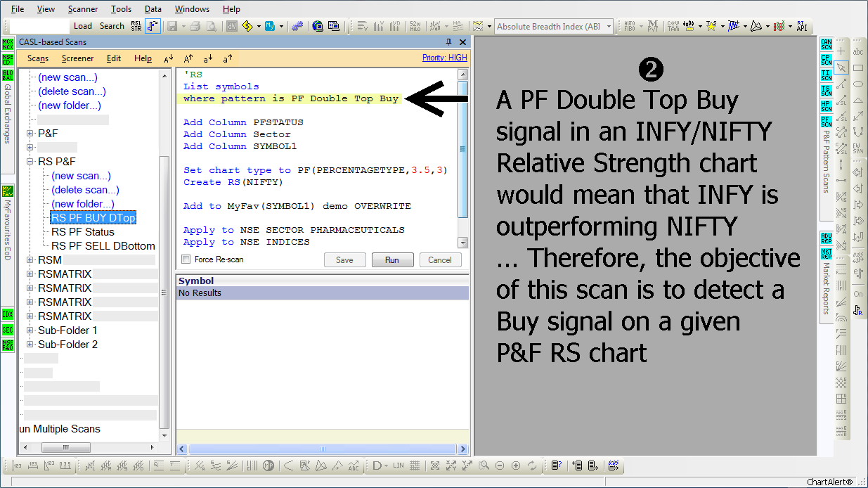
Task: Select the abc text drawing tool
Action: coord(858,51)
